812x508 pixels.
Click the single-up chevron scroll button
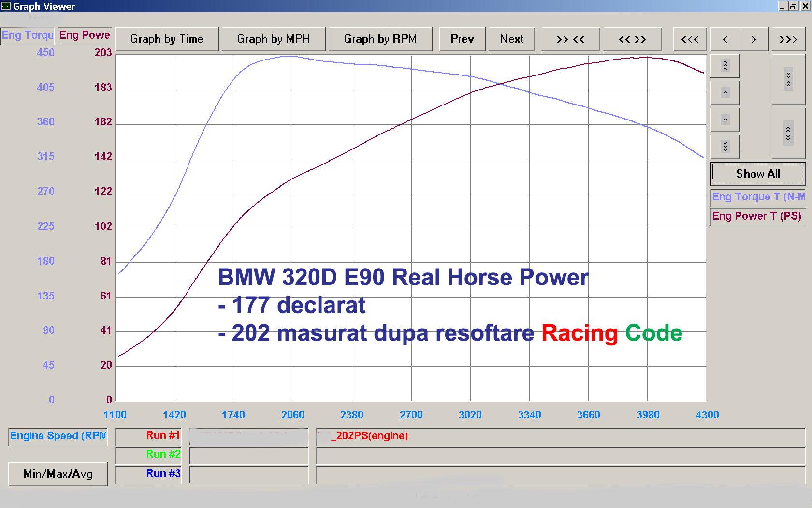[x=725, y=92]
